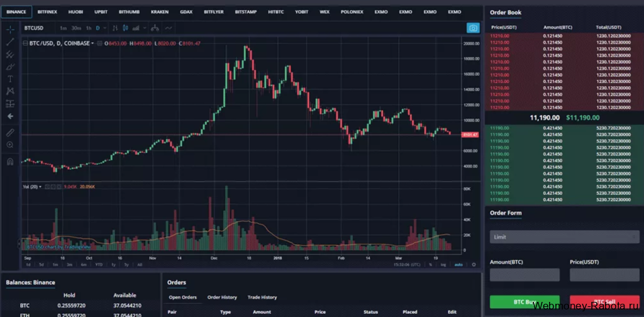
Task: Select the crosshair cursor tool
Action: pos(10,29)
